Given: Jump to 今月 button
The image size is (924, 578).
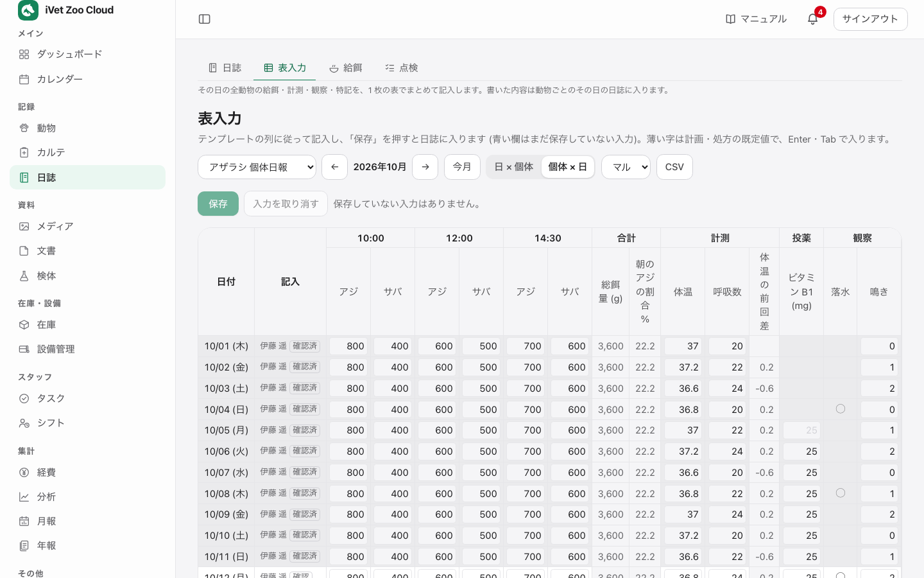Looking at the screenshot, I should coord(462,167).
